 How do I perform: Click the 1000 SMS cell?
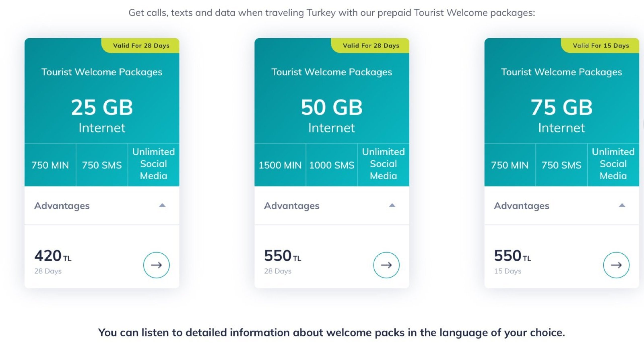tap(332, 165)
